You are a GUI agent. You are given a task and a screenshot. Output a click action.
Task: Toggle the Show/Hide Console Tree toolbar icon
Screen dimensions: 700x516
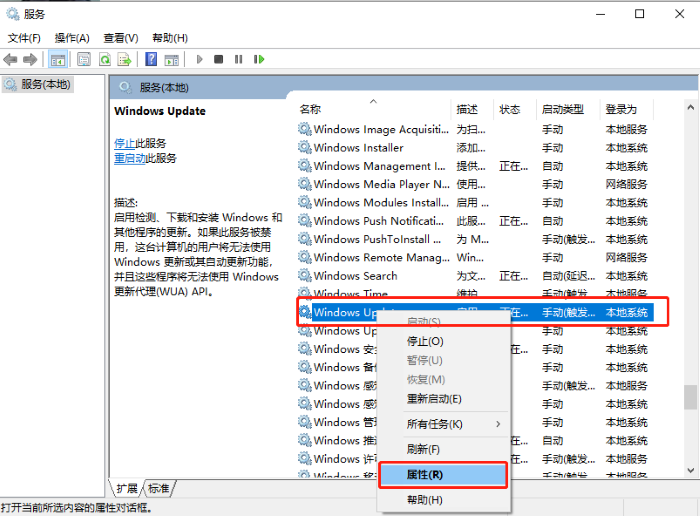click(x=58, y=60)
